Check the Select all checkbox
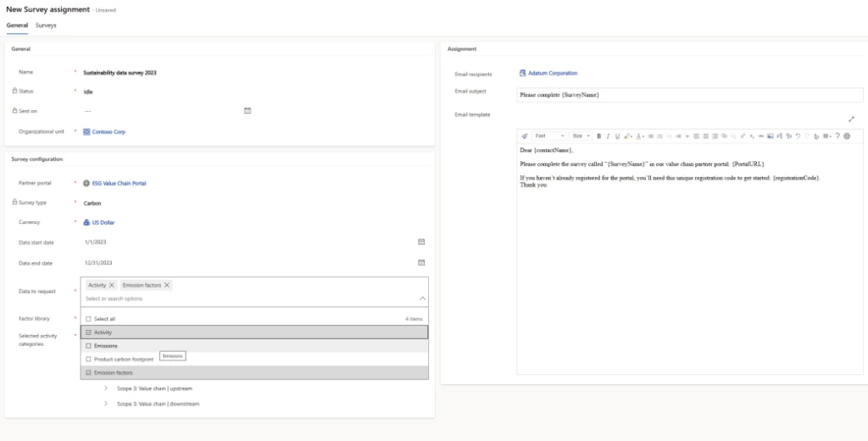 88,319
